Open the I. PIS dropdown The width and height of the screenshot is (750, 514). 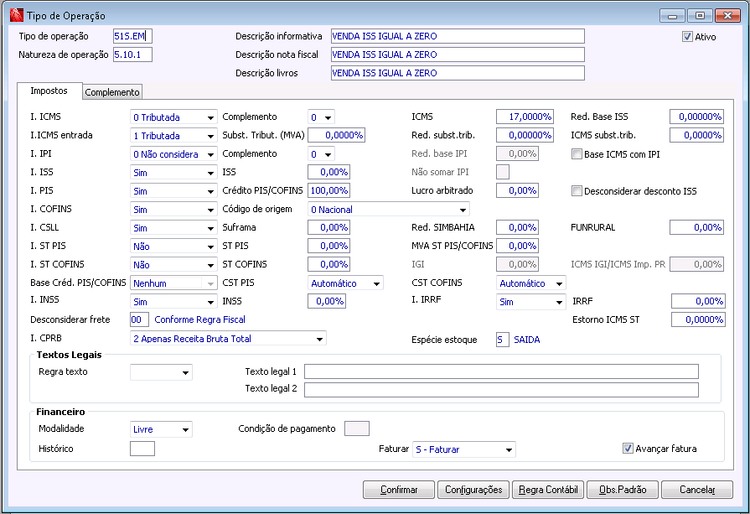click(173, 191)
